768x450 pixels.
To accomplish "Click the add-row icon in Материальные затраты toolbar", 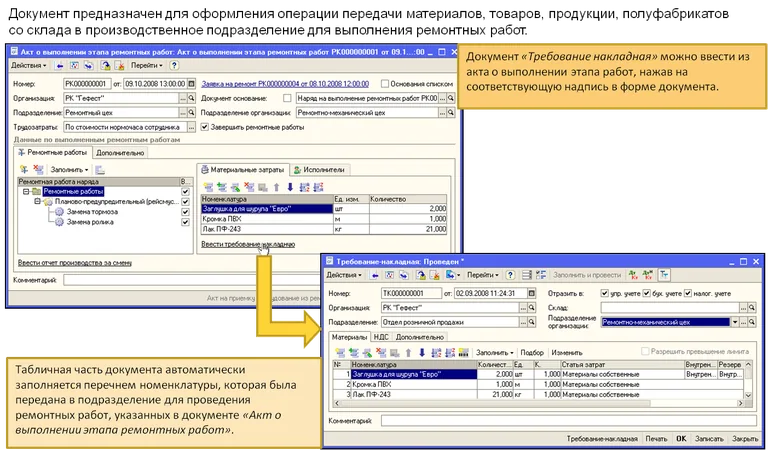I will click(207, 187).
